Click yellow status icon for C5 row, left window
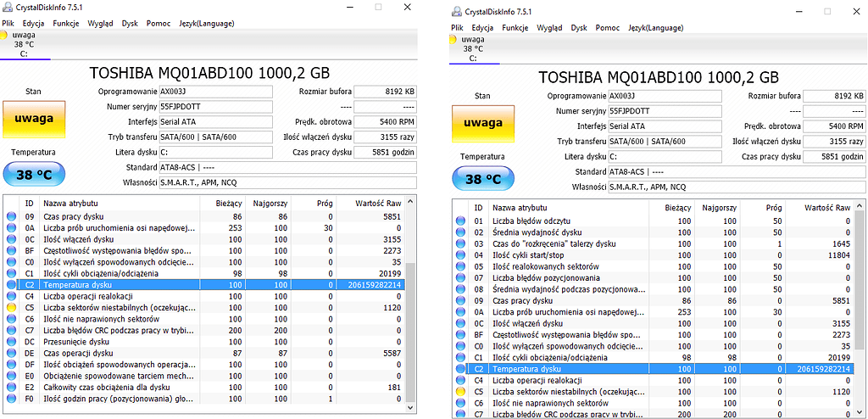 [11, 308]
